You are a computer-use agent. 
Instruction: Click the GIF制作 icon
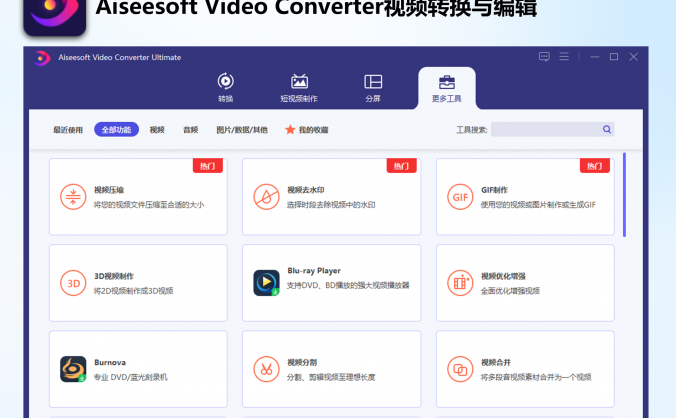tap(460, 197)
